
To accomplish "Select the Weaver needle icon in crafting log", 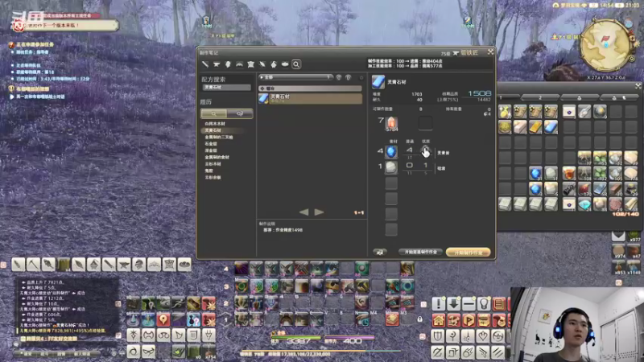I will (262, 64).
